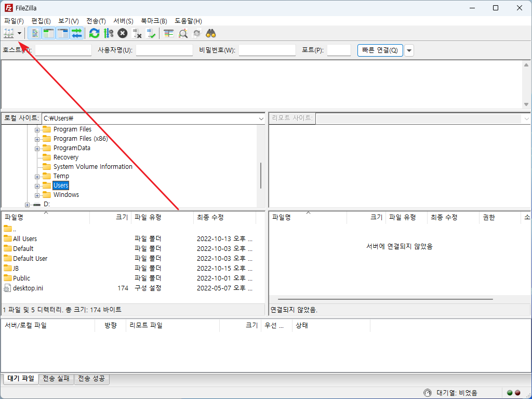
Task: Click message log scroll-down arrow
Action: (x=526, y=104)
